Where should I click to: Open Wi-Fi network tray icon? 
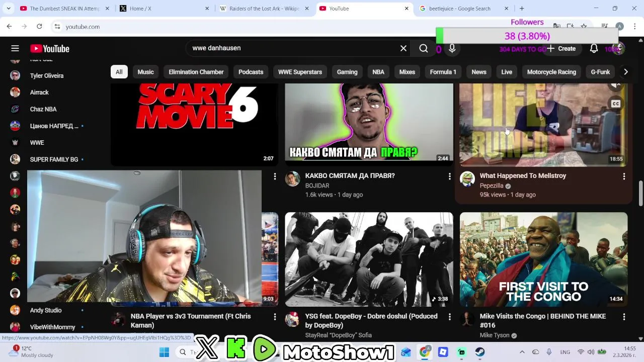tap(581, 352)
